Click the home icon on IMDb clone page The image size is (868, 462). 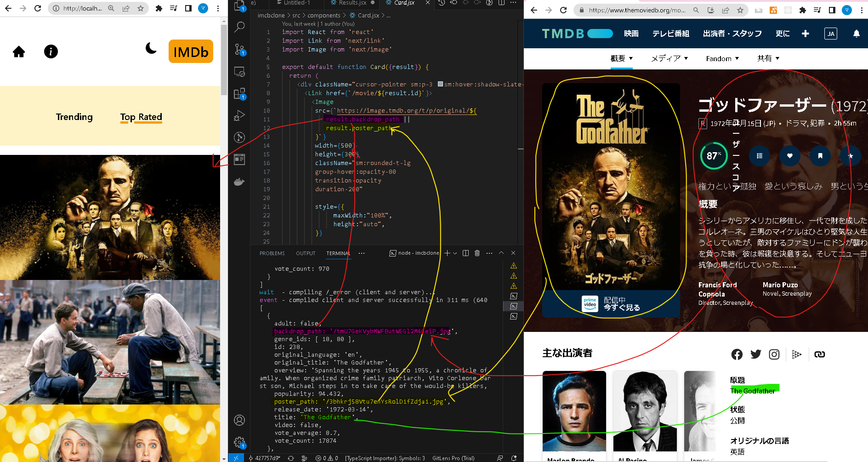tap(19, 51)
